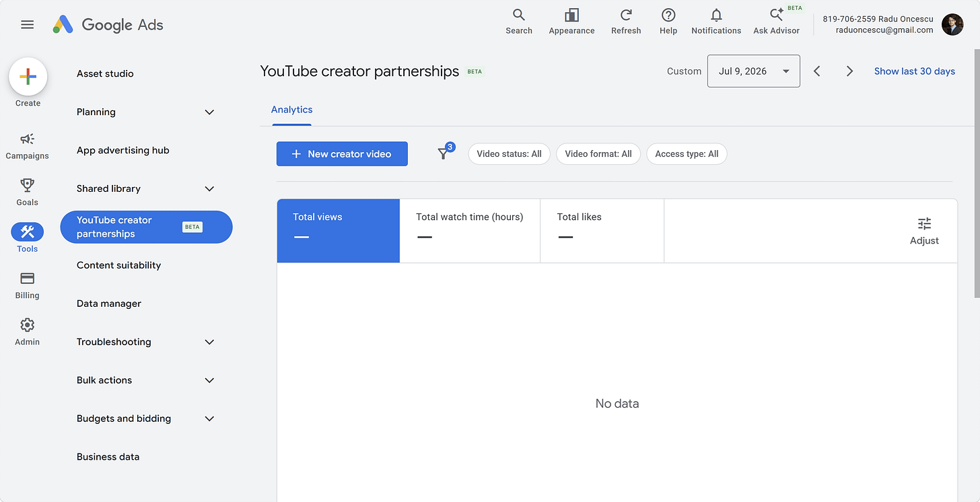Go to next date range
Image resolution: width=980 pixels, height=502 pixels.
coord(849,71)
